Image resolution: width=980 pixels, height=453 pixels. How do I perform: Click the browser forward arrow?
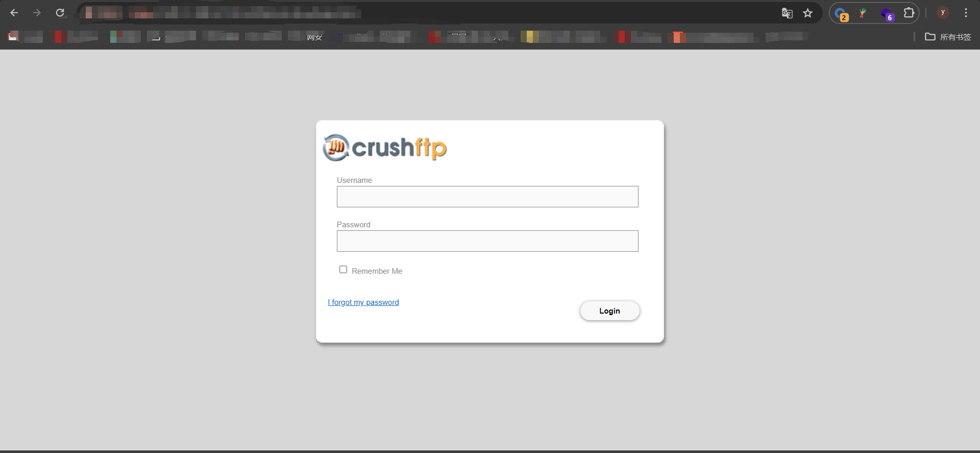[37, 13]
